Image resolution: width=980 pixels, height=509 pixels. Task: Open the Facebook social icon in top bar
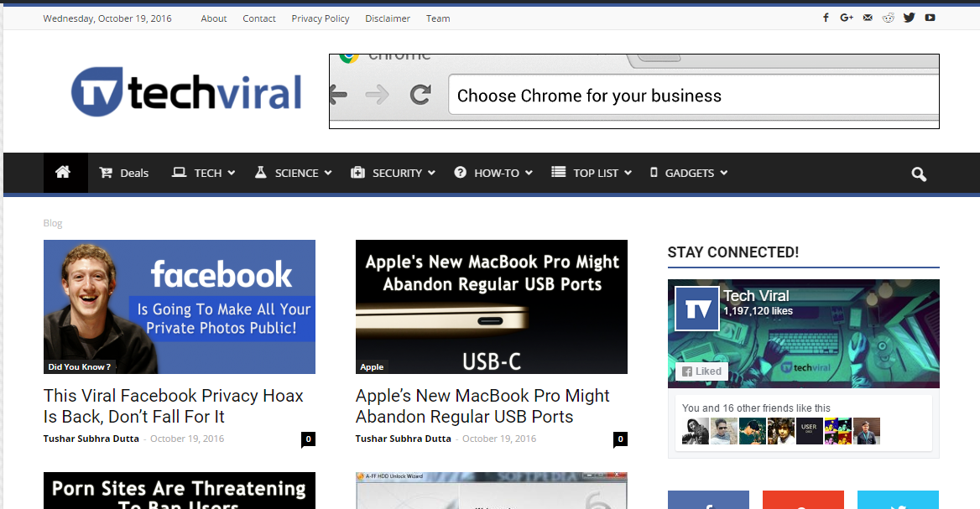click(x=826, y=18)
